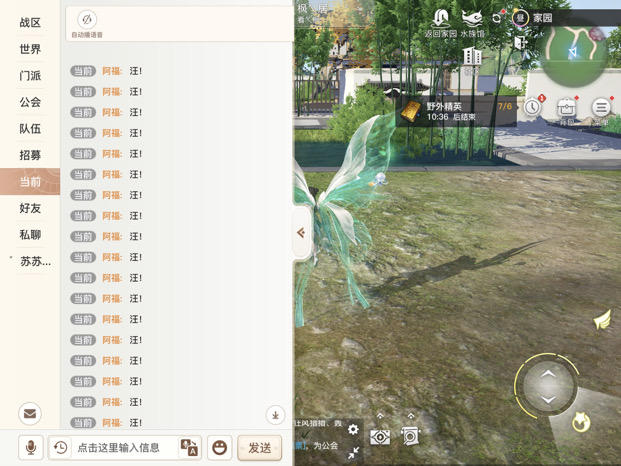This screenshot has height=466, width=621.
Task: Tap the yellow fox skill icon
Action: [581, 422]
